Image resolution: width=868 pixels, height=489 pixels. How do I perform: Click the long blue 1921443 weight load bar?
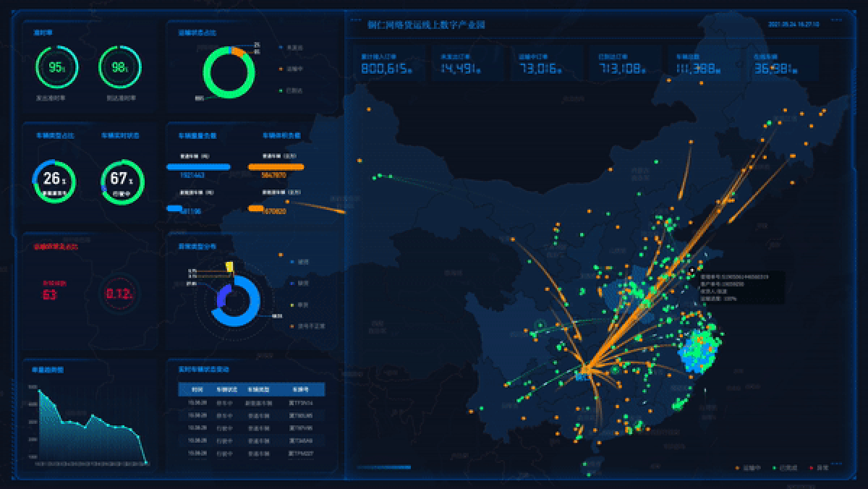198,167
